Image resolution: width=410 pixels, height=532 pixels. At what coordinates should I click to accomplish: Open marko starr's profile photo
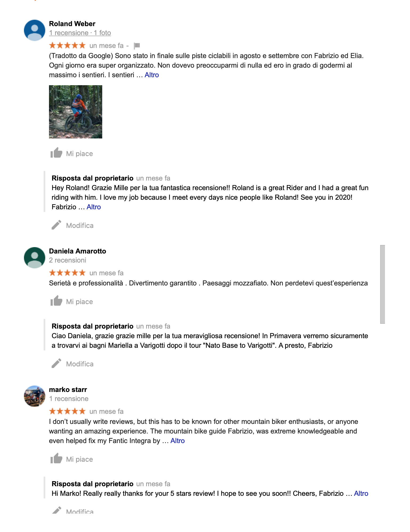(x=35, y=396)
